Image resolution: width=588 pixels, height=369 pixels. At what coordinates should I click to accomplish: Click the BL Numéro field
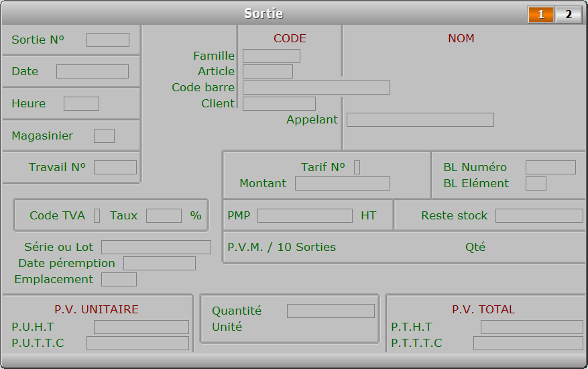point(550,167)
